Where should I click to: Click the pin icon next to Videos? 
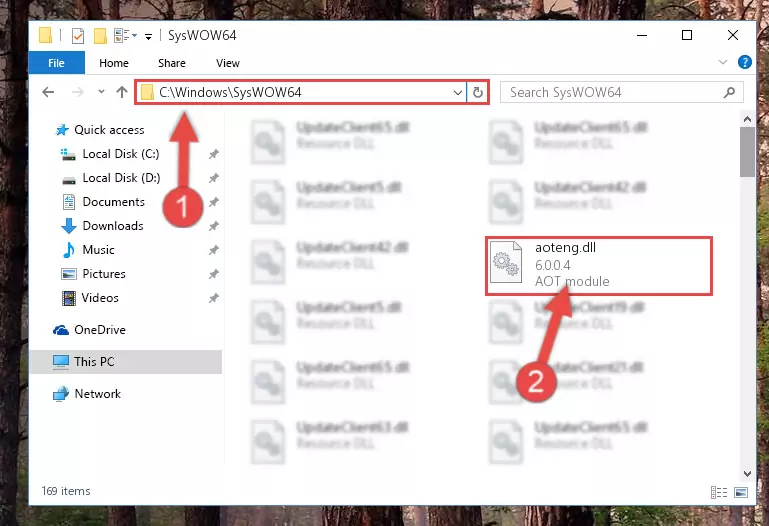[x=213, y=298]
